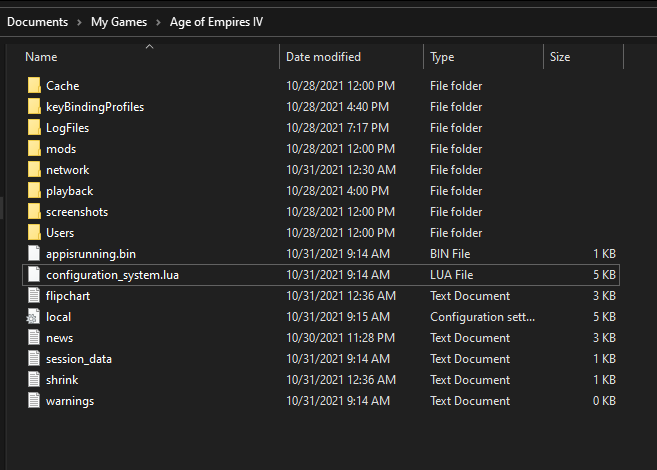Image resolution: width=657 pixels, height=470 pixels.
Task: Click the Cache folder icon
Action: pos(33,86)
